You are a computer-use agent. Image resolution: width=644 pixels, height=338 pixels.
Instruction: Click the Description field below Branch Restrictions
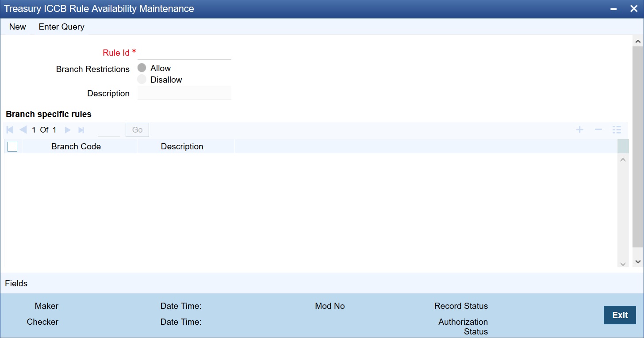point(184,93)
